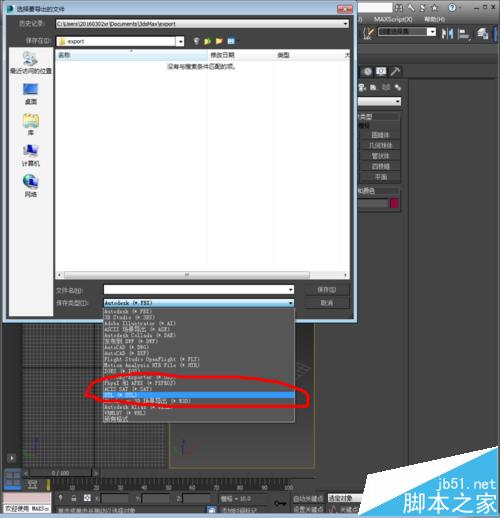This screenshot has height=518, width=500.
Task: Collapse the Save as type dropdown
Action: pos(291,303)
